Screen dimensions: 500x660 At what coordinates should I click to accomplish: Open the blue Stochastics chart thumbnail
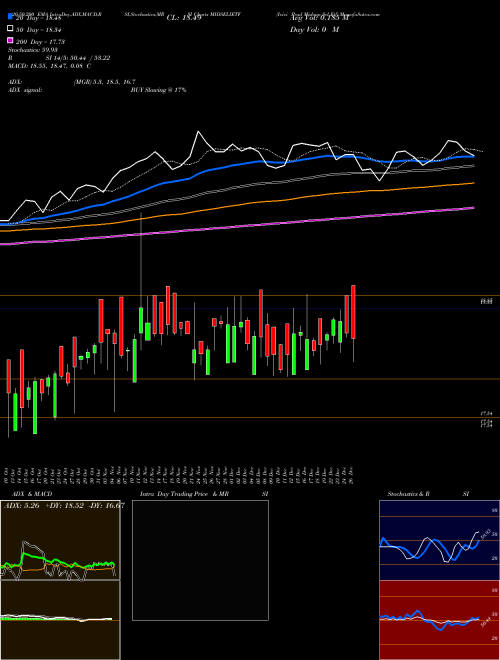click(x=439, y=540)
